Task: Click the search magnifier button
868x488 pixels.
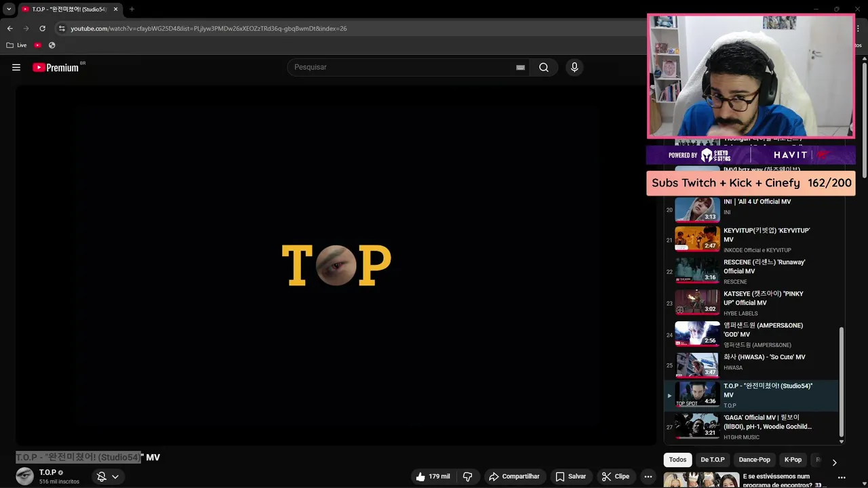Action: pyautogui.click(x=544, y=67)
